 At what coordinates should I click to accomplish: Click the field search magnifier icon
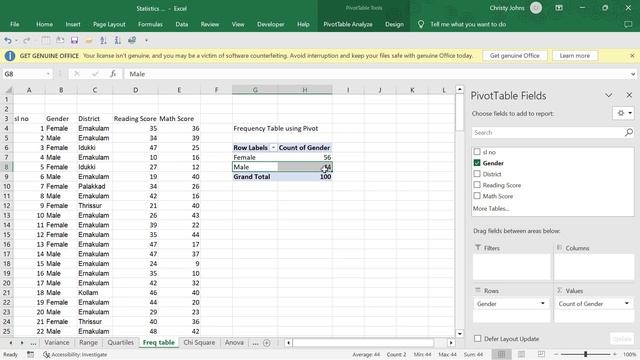(x=629, y=132)
